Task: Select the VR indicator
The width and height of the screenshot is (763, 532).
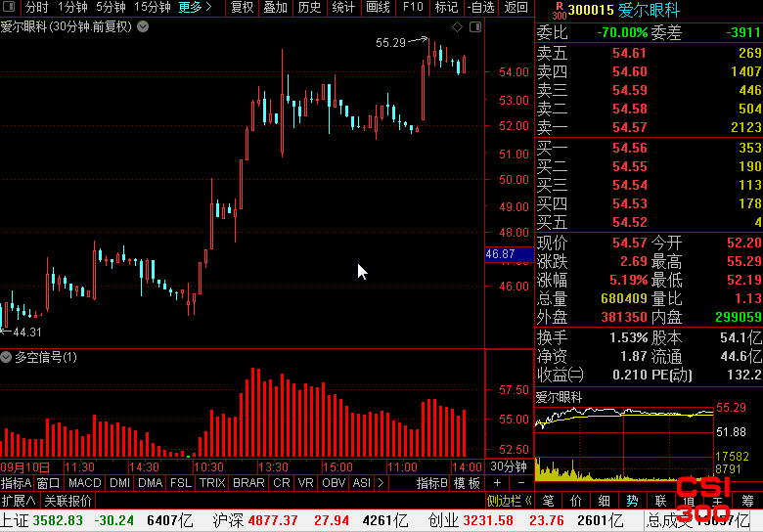Action: point(305,483)
